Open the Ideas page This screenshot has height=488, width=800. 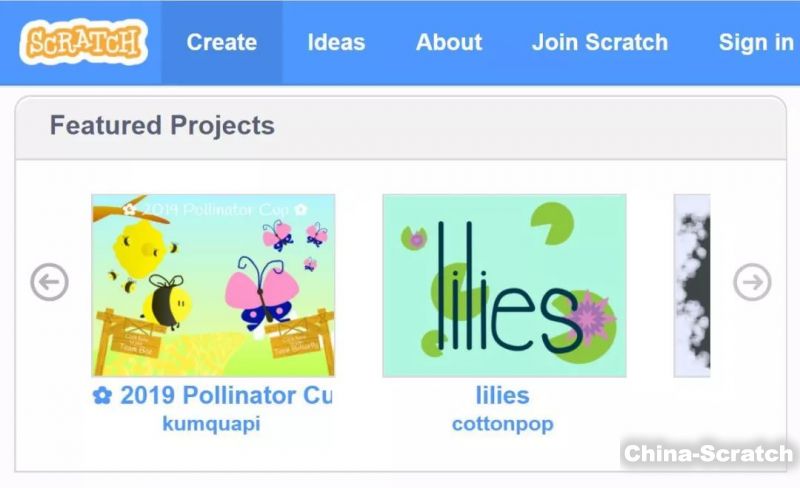(x=336, y=42)
